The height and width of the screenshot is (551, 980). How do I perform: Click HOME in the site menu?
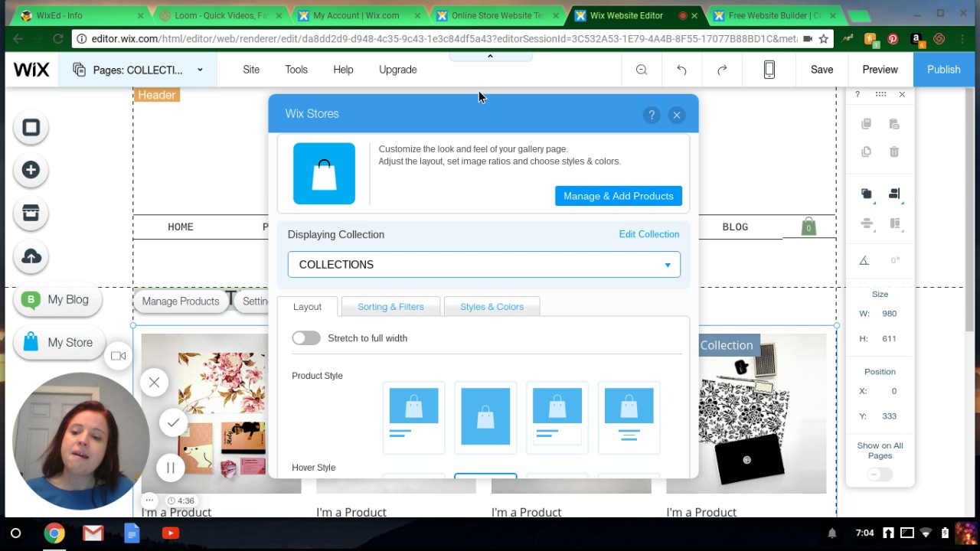[181, 227]
